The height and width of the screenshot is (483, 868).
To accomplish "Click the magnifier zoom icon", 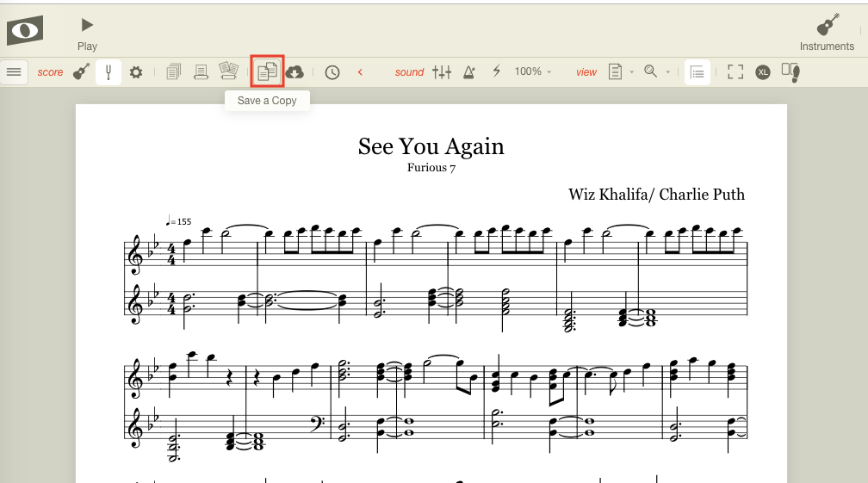I will coord(651,71).
